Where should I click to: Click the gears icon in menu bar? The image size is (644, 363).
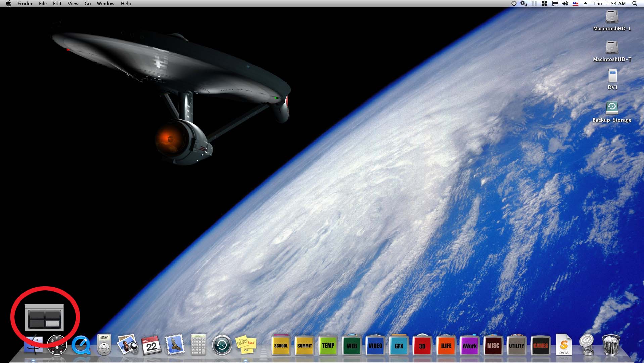tap(524, 3)
